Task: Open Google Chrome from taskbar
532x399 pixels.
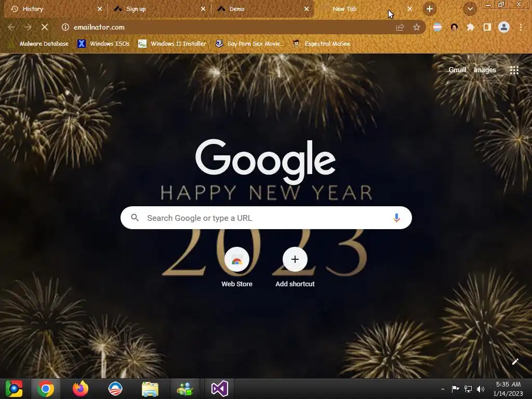Action: pos(46,389)
